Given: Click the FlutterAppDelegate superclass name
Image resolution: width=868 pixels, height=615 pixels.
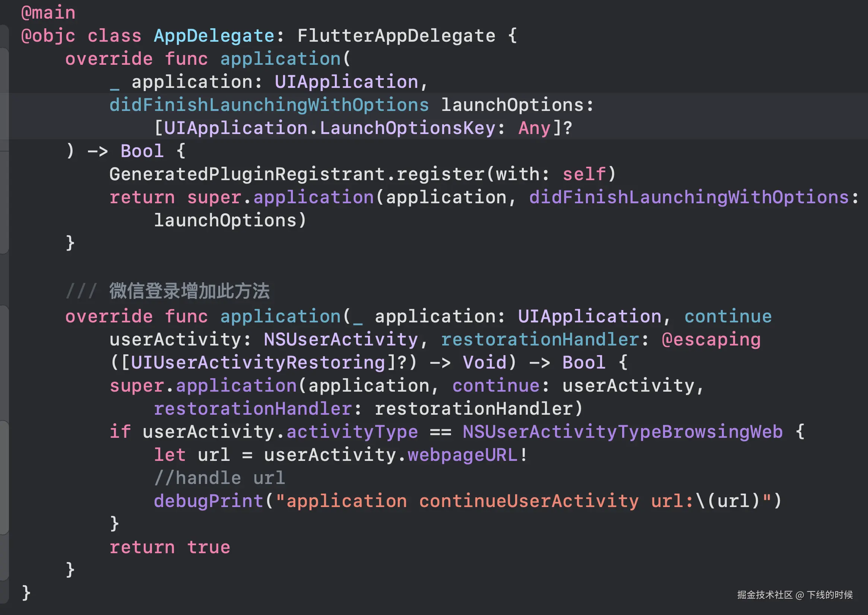Looking at the screenshot, I should coord(396,36).
